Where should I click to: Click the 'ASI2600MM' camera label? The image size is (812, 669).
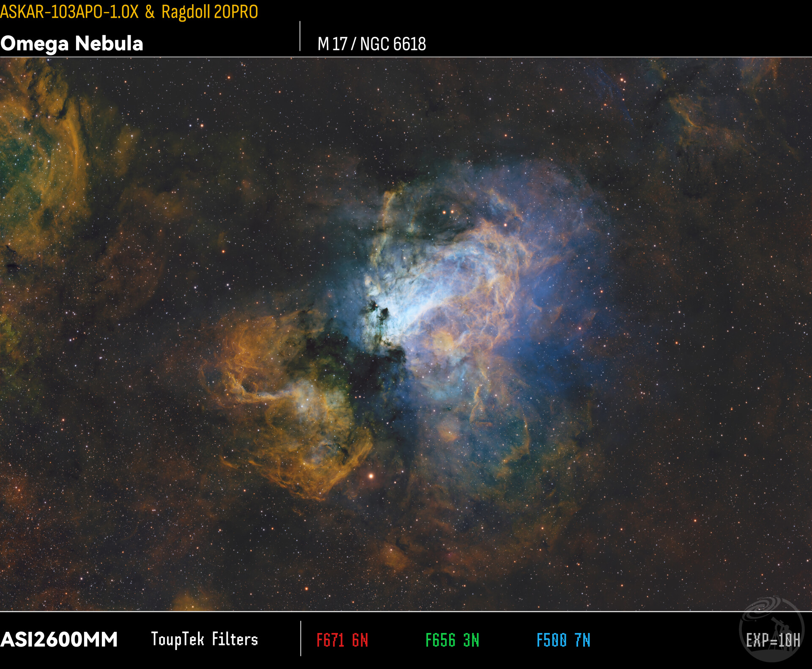[59, 639]
